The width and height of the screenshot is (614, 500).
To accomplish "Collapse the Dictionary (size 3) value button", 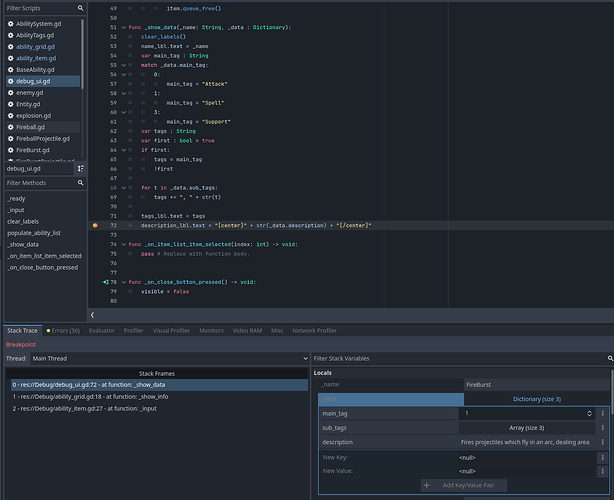I will [537, 399].
